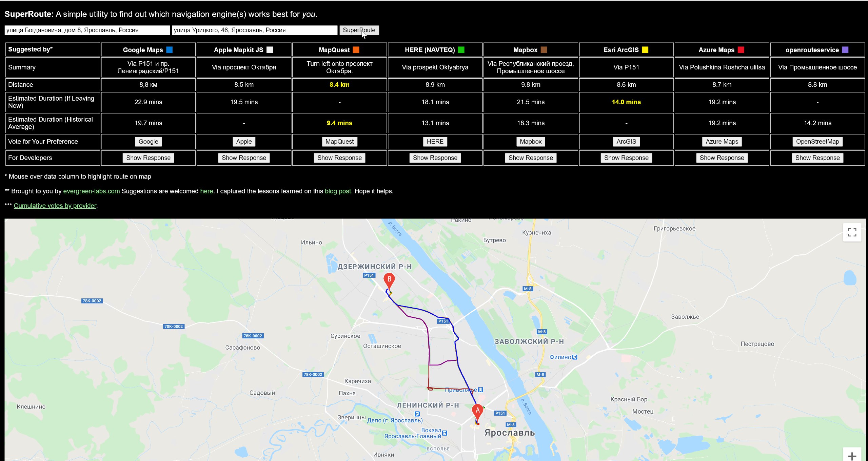The height and width of the screenshot is (461, 868).
Task: Click the Филино train station icon
Action: pyautogui.click(x=575, y=357)
